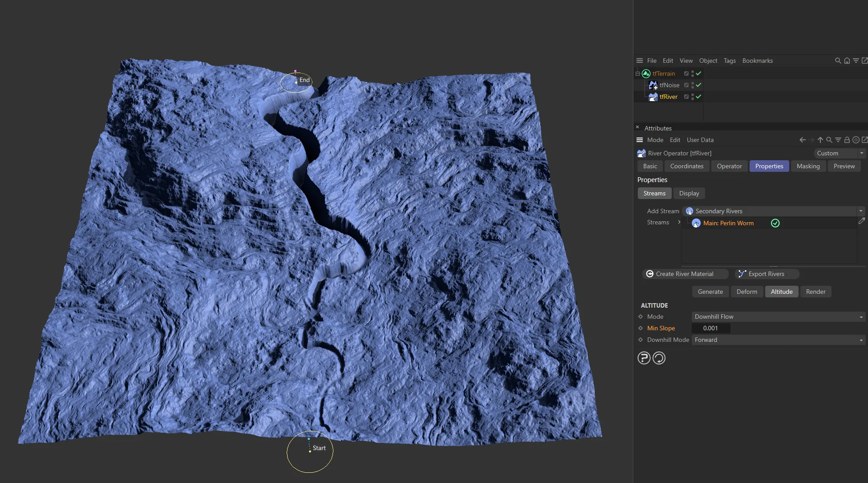
Task: Select the tfTerrain terrain operator icon
Action: [x=646, y=73]
